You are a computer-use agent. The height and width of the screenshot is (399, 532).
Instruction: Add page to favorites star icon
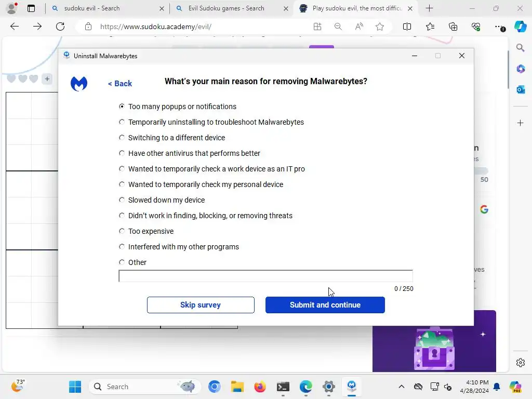[x=380, y=26]
